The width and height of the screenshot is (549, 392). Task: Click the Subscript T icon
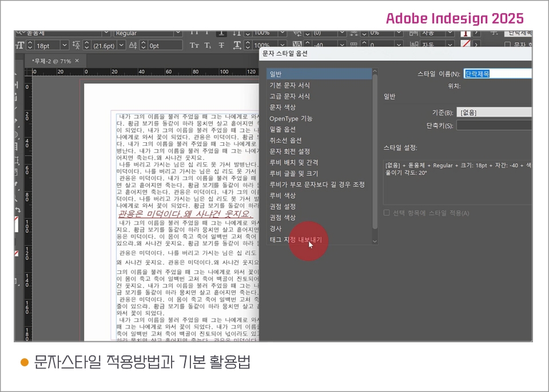pyautogui.click(x=208, y=46)
